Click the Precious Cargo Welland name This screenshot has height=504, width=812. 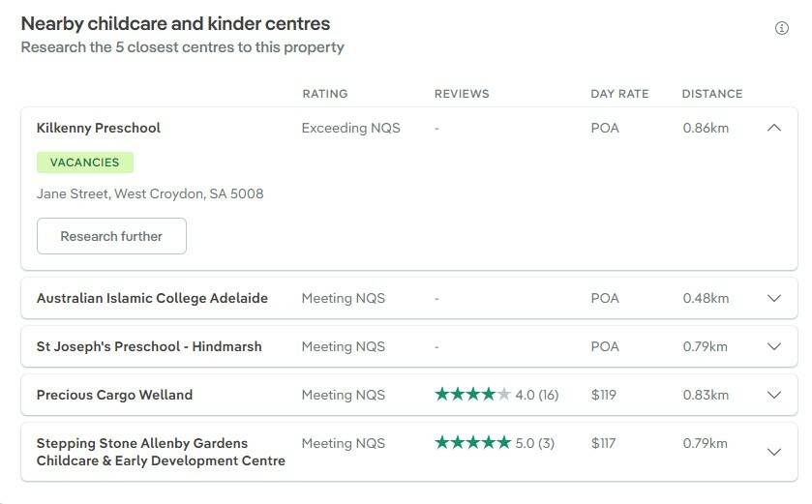pos(114,395)
